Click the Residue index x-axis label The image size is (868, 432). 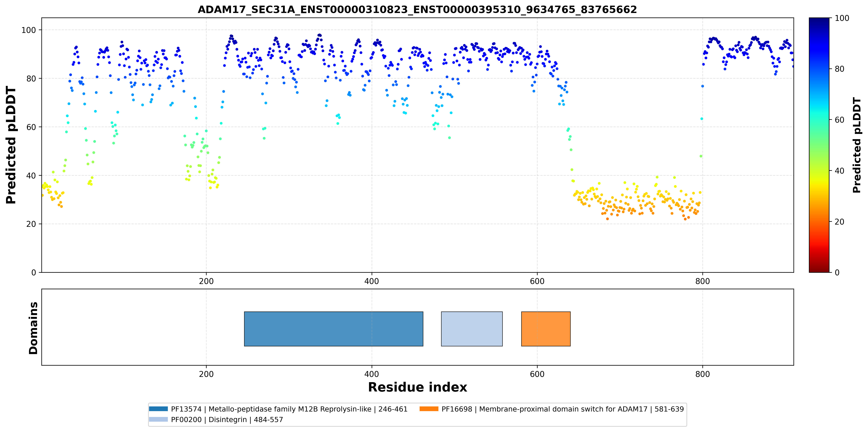click(x=418, y=387)
